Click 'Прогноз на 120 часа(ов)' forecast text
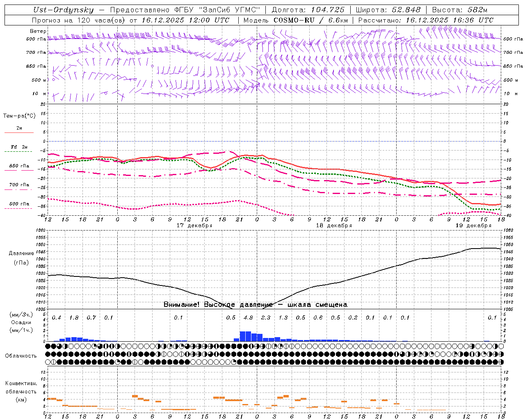The height and width of the screenshot is (420, 525). point(79,20)
